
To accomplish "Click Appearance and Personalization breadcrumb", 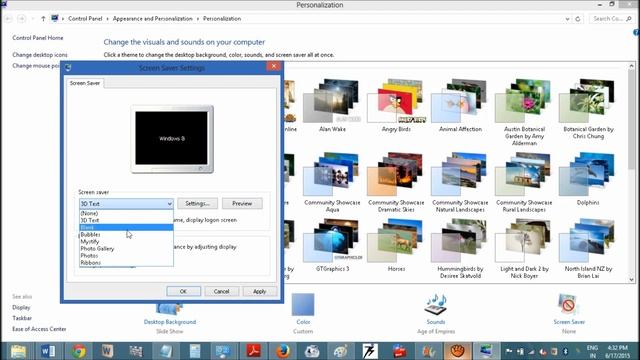I will point(153,19).
